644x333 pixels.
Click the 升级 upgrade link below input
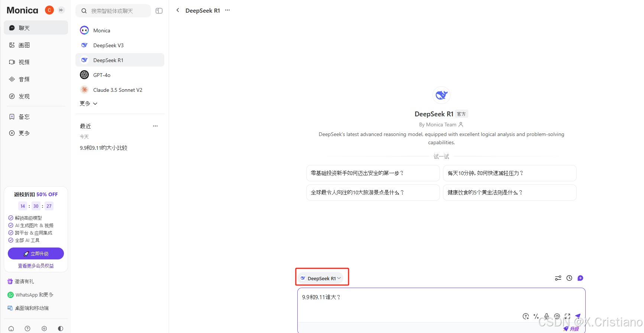571,329
